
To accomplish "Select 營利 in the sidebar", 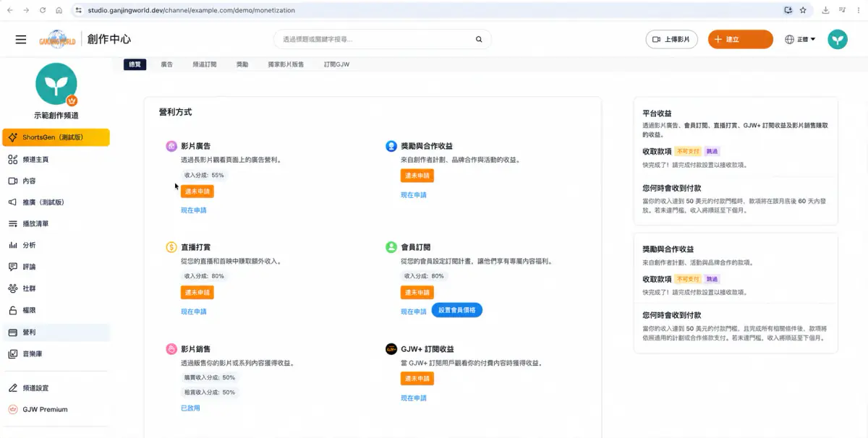I will (56, 332).
